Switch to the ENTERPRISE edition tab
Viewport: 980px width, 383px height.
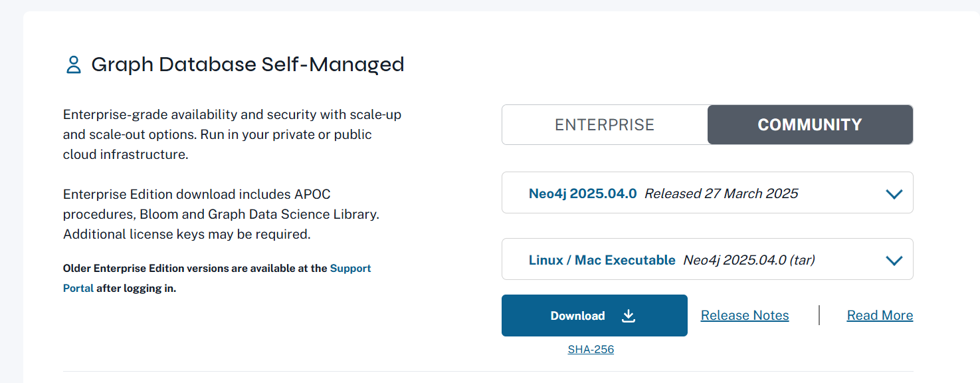click(x=605, y=125)
